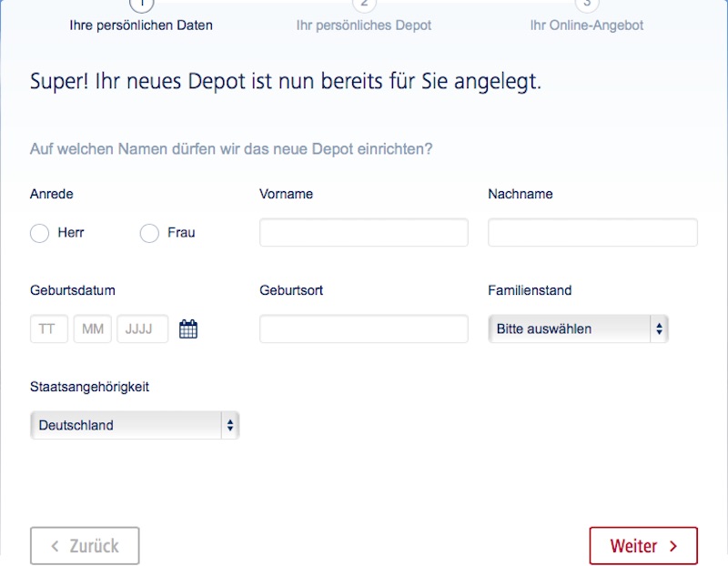The height and width of the screenshot is (566, 728).
Task: Click the Anrede label
Action: coord(52,194)
